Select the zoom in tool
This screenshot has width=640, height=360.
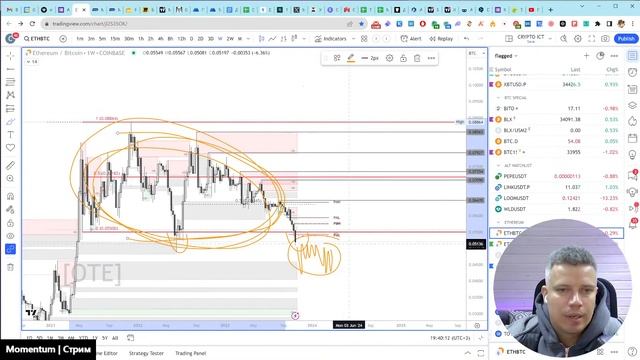pos(11,178)
